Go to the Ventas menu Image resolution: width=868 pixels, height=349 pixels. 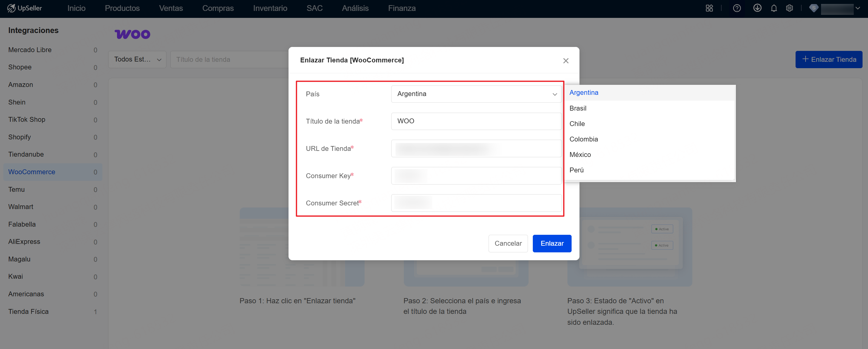pos(171,8)
